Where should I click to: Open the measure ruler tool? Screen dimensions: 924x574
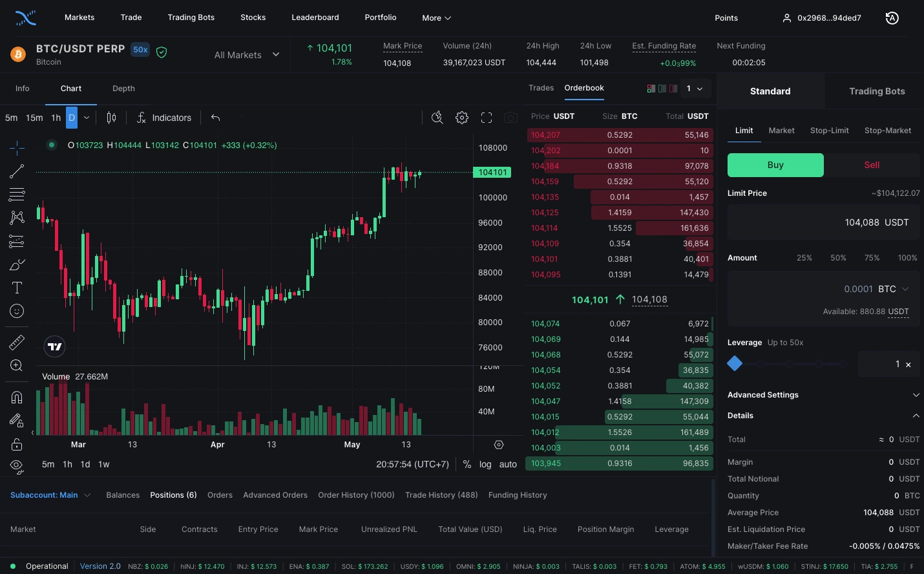(x=16, y=342)
